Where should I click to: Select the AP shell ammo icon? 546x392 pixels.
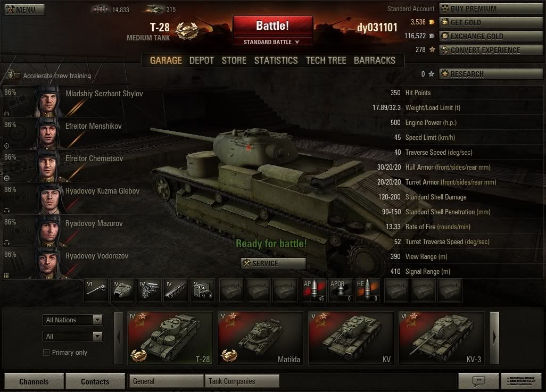pyautogui.click(x=314, y=290)
